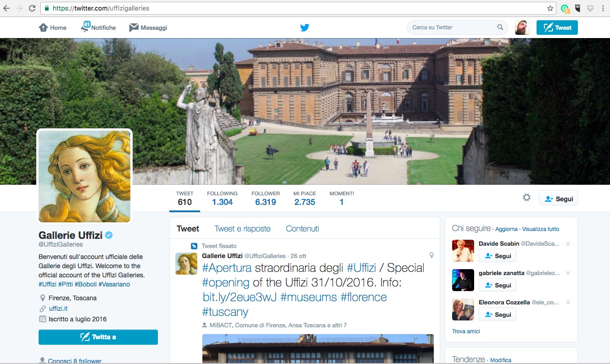Open bit.ly/2eue3wJ link in tweet
Screen dimensions: 610x364
pos(240,297)
